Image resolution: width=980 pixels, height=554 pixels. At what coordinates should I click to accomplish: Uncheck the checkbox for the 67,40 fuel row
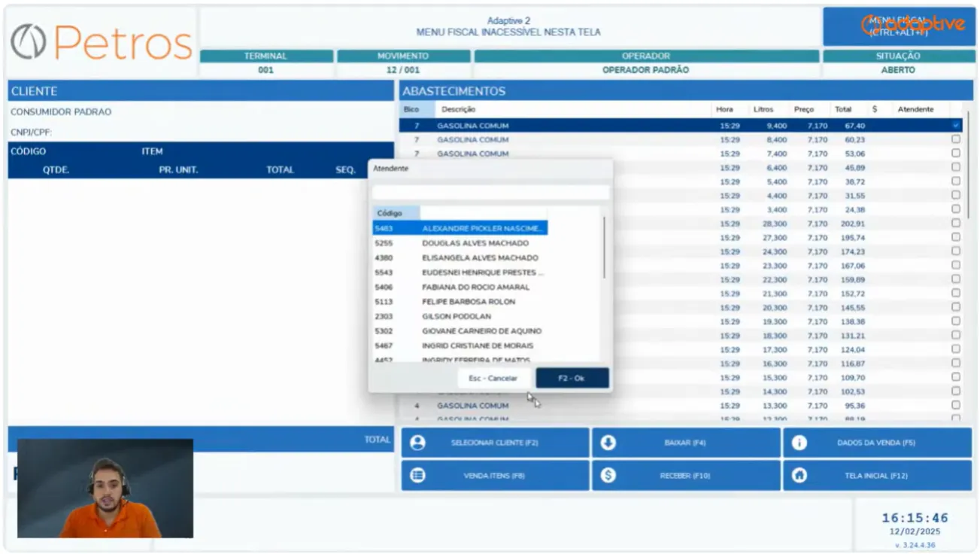click(x=956, y=126)
